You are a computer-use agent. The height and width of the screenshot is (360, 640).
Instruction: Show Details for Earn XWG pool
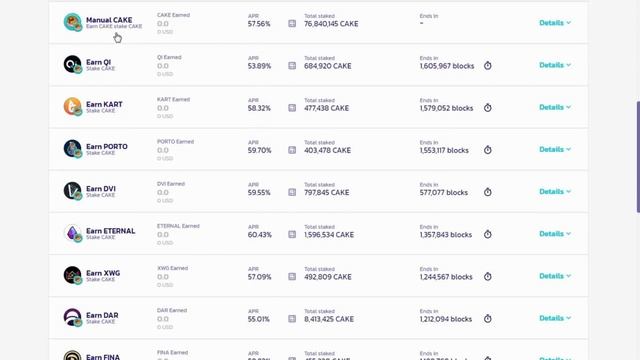click(555, 276)
